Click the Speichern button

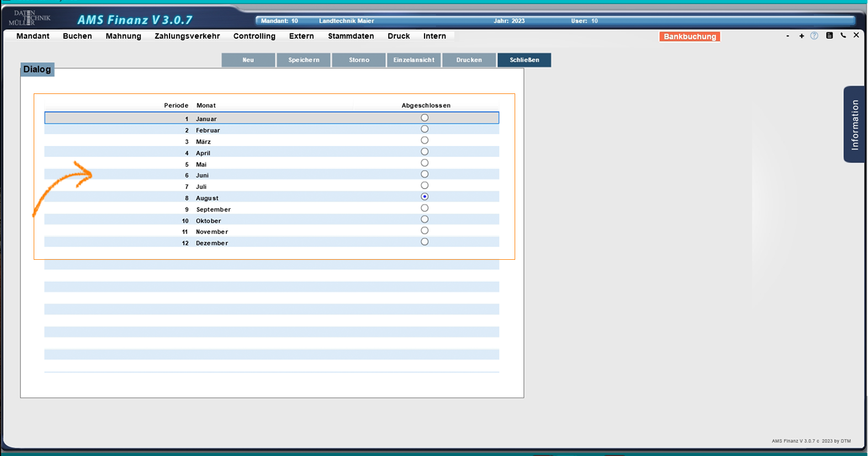click(304, 60)
